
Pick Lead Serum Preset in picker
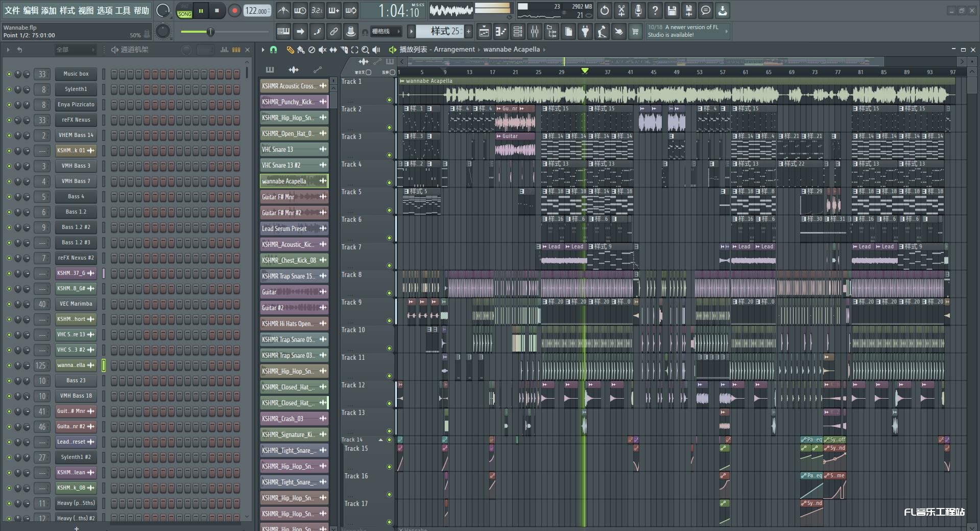click(x=294, y=228)
